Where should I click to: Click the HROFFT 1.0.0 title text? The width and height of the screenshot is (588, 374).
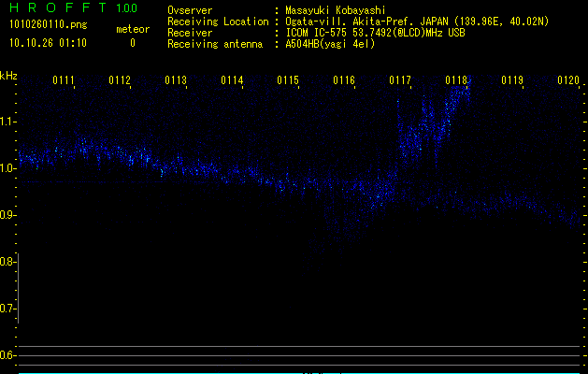(74, 7)
